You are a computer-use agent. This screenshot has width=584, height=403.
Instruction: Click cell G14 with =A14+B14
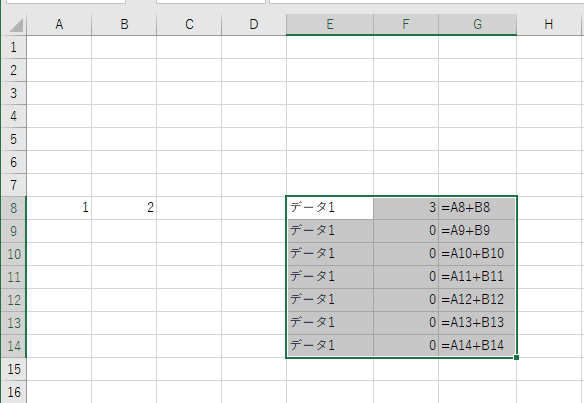tap(477, 346)
